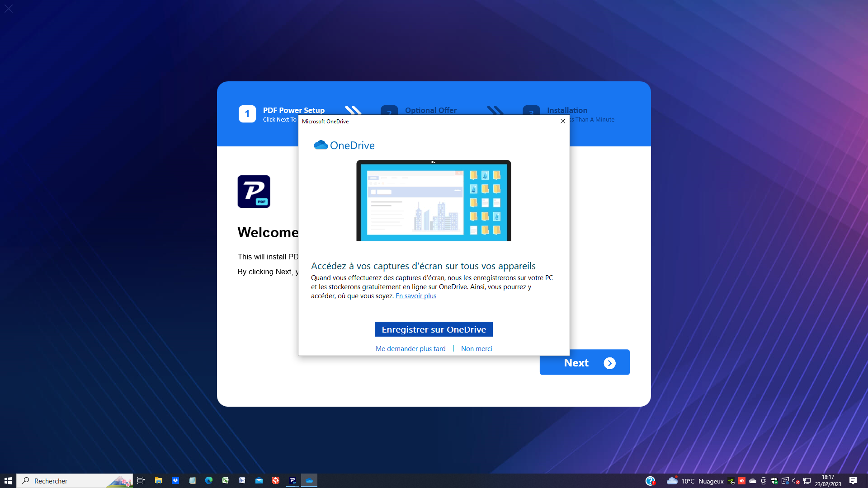Open the Mail app taskbar icon
868x488 pixels.
pos(259,480)
